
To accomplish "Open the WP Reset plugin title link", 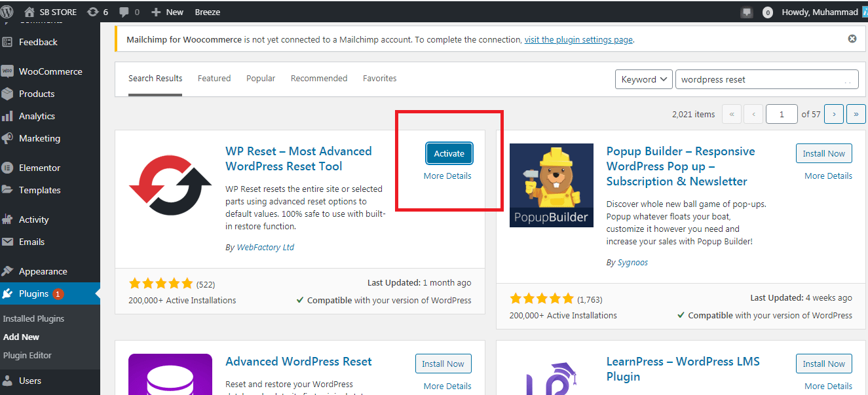I will (299, 159).
